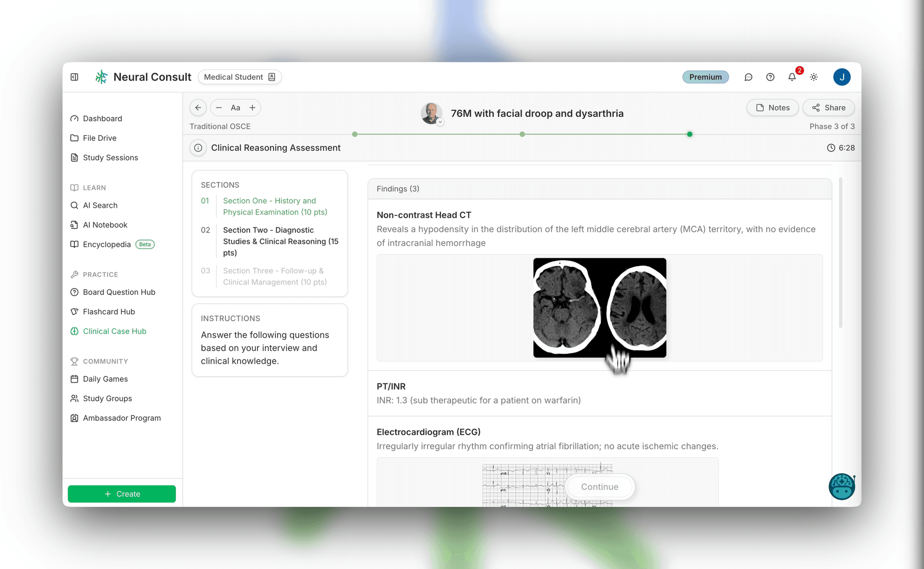This screenshot has height=569, width=924.
Task: Open Ambassador Program
Action: (122, 418)
